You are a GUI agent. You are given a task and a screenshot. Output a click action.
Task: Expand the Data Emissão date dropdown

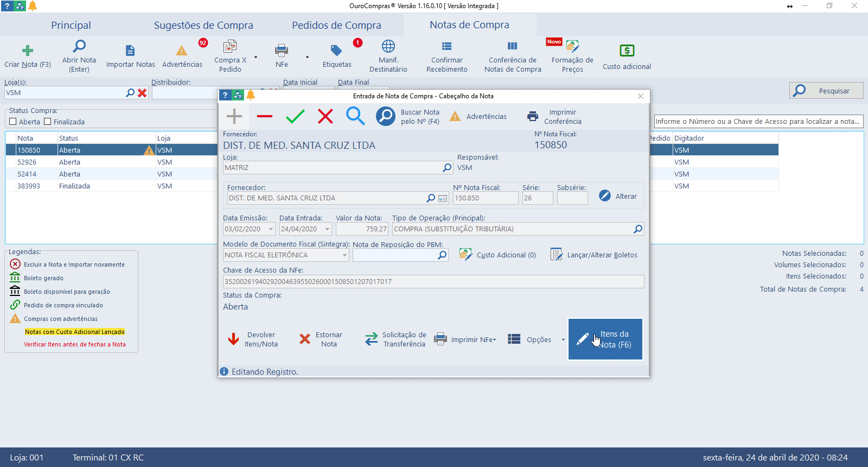pyautogui.click(x=271, y=229)
